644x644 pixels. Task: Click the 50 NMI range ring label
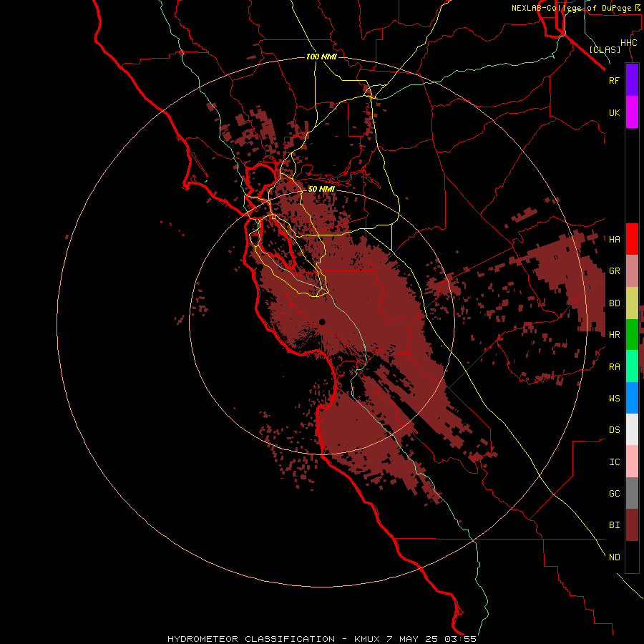tap(321, 189)
